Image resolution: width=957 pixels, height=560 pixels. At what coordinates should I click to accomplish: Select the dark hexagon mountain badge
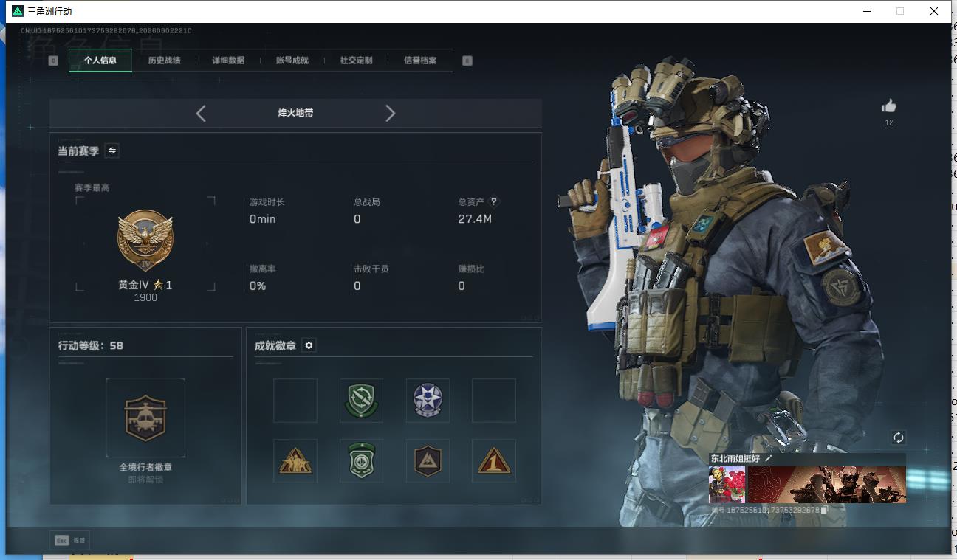(428, 461)
